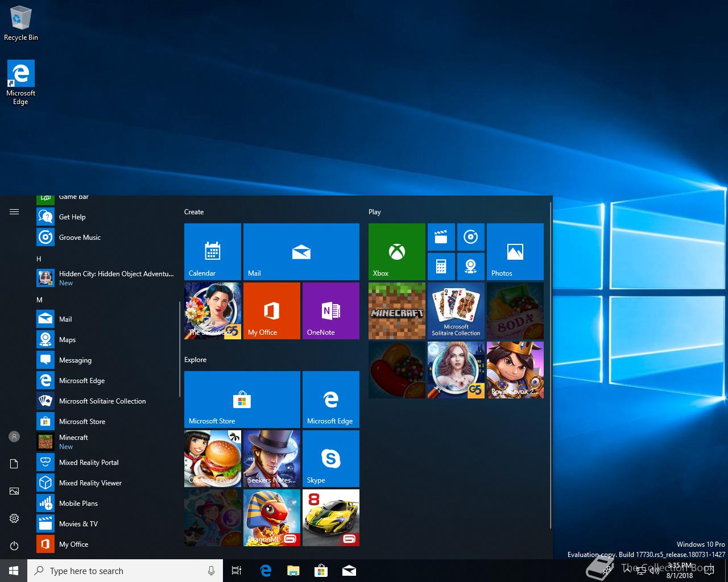The image size is (728, 582).
Task: Open the Calendar tile
Action: pos(213,251)
